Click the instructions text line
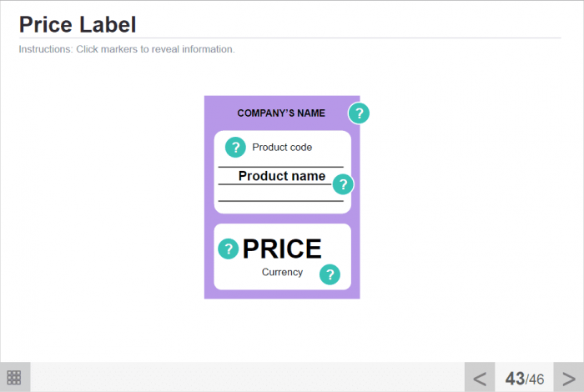The image size is (584, 392). point(127,49)
